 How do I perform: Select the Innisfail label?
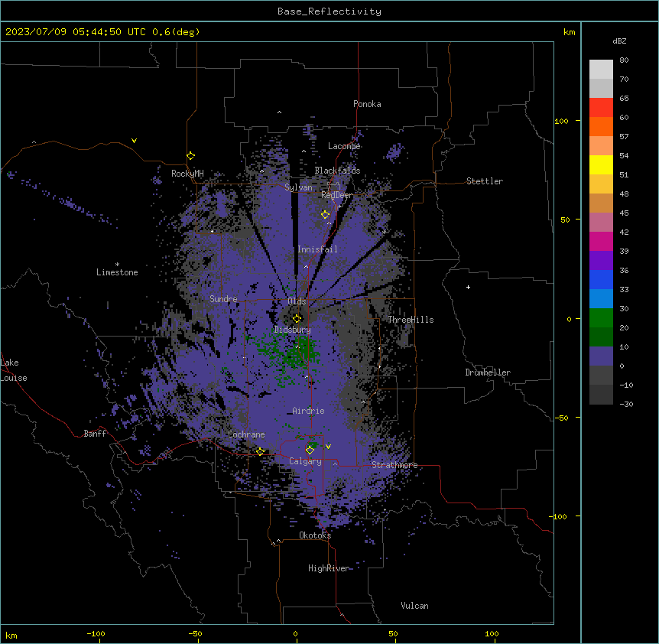coord(317,249)
